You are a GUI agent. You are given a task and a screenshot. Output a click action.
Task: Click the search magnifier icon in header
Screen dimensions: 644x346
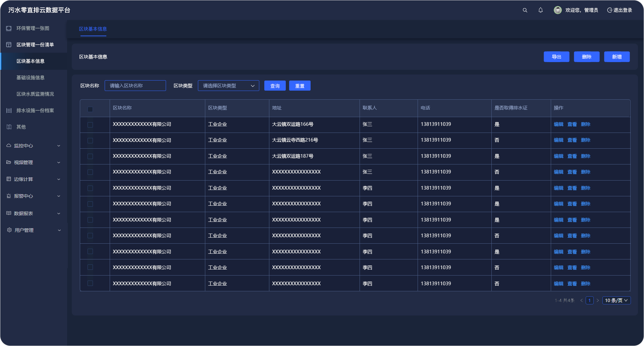pyautogui.click(x=525, y=10)
